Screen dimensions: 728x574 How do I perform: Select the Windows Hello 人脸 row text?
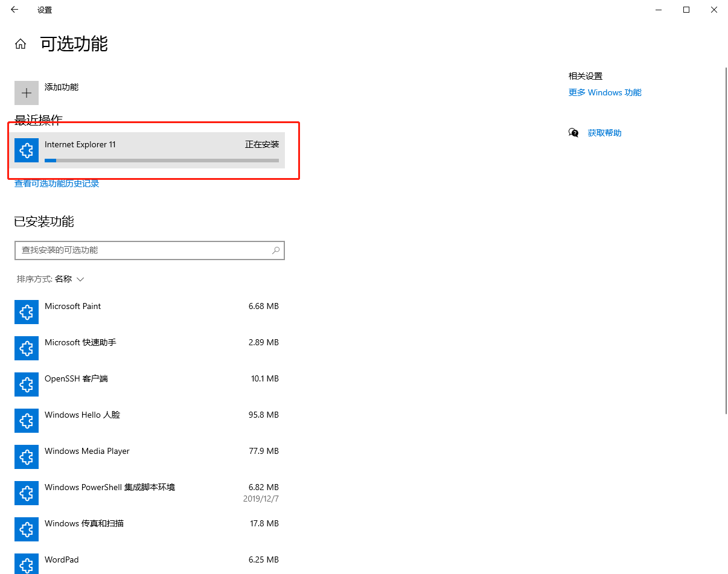[82, 415]
